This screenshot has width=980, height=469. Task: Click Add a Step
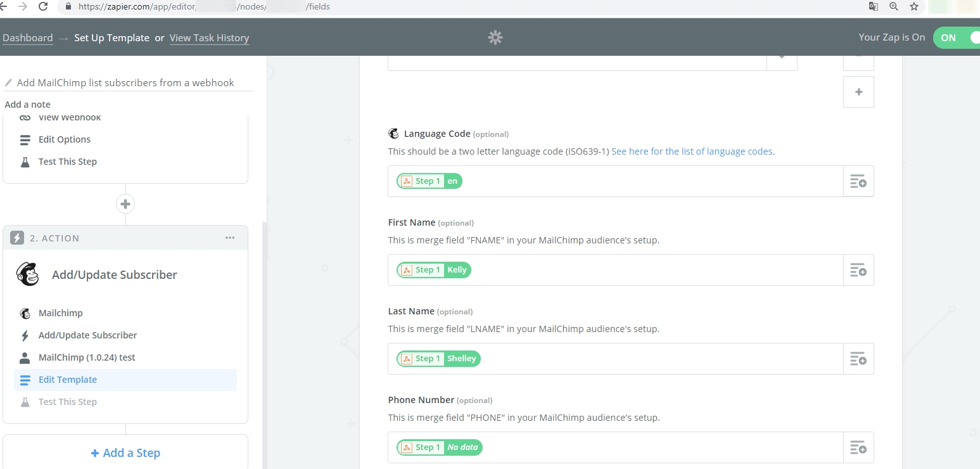(125, 453)
